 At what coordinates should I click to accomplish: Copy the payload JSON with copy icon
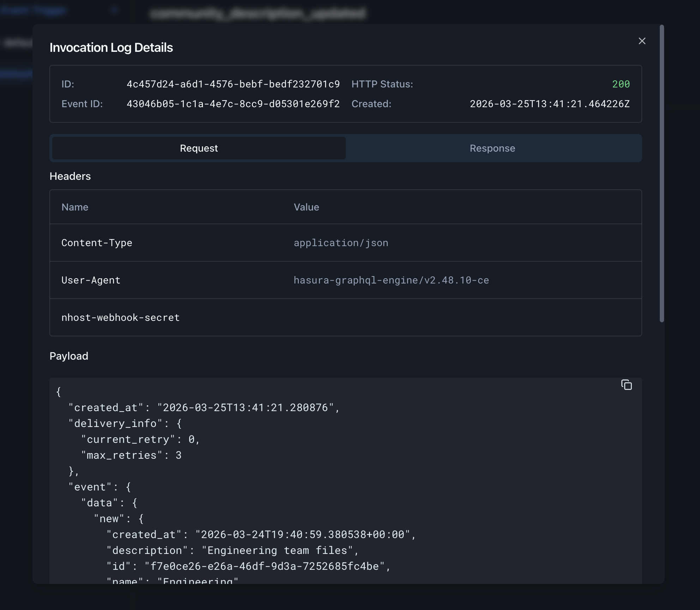click(x=626, y=385)
